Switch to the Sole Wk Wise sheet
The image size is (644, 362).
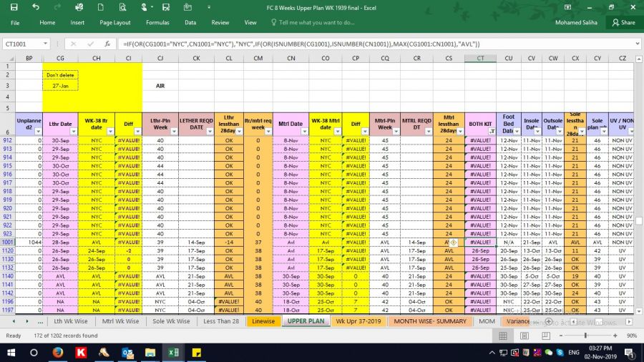[171, 321]
